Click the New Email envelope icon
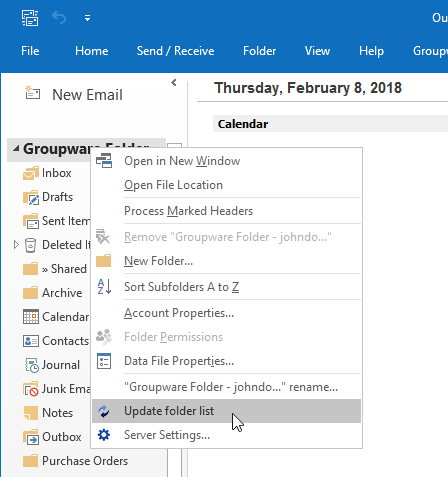 [33, 93]
